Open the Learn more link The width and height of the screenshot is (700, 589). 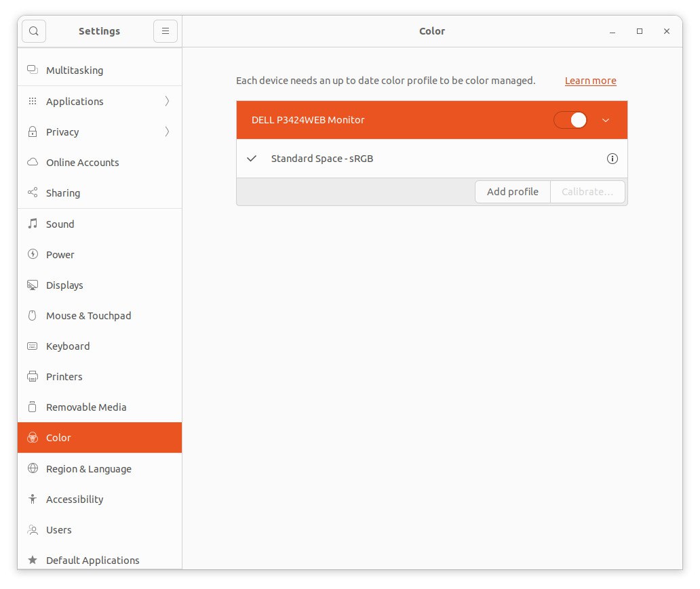pyautogui.click(x=590, y=81)
